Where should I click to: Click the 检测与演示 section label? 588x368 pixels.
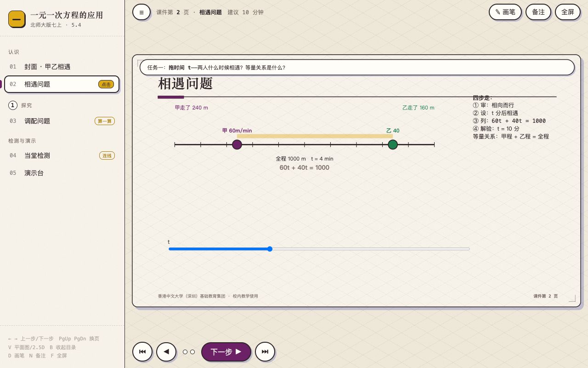click(x=22, y=141)
